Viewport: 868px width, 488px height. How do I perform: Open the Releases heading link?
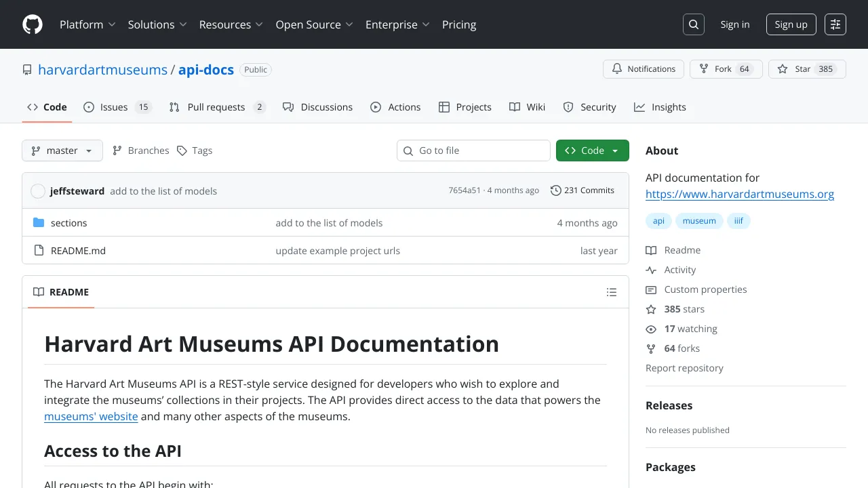tap(669, 405)
